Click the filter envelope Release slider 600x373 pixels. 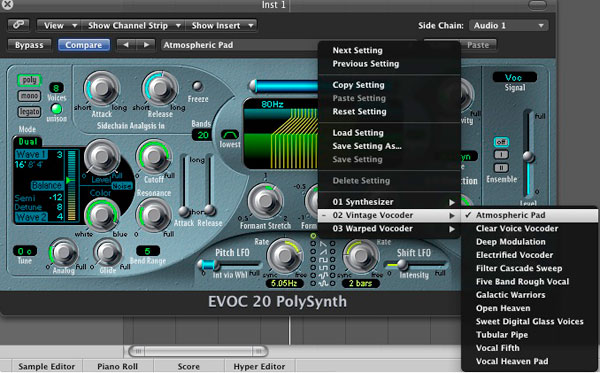pos(209,185)
